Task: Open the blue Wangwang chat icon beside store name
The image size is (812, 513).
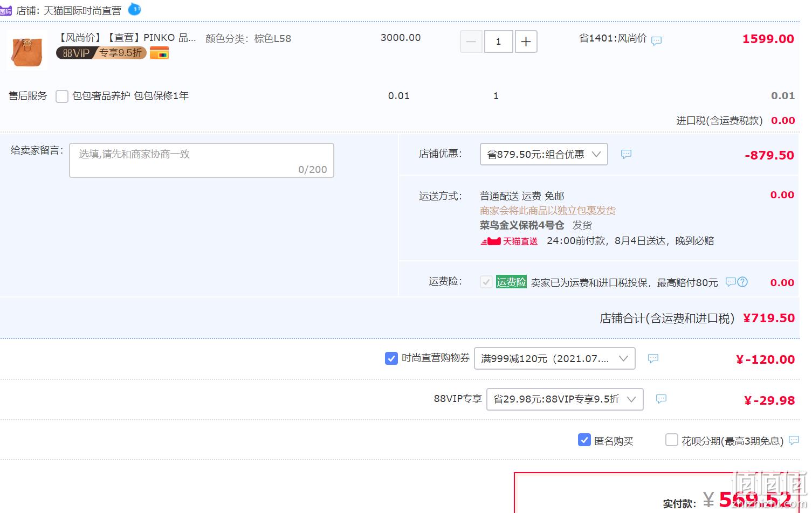Action: (134, 9)
